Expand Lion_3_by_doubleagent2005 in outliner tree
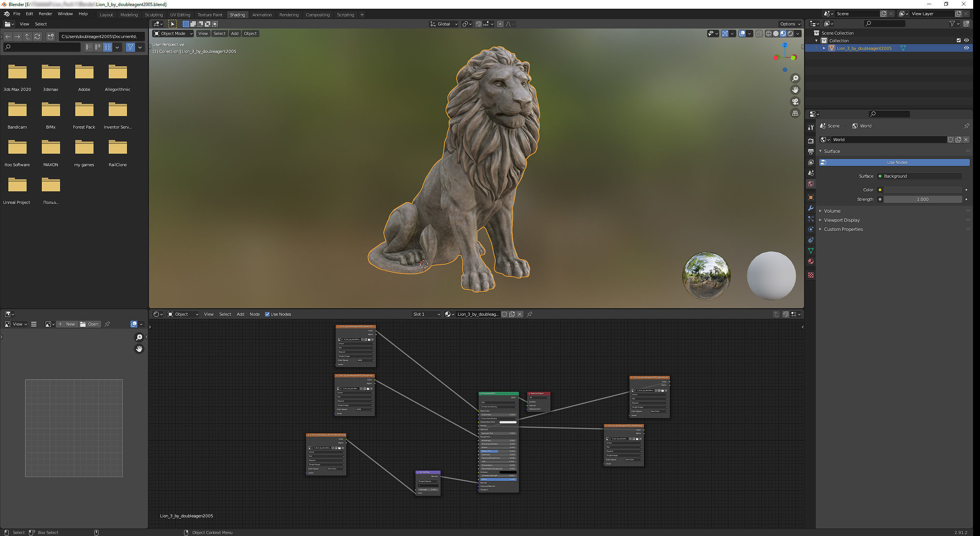The height and width of the screenshot is (536, 980). tap(824, 48)
